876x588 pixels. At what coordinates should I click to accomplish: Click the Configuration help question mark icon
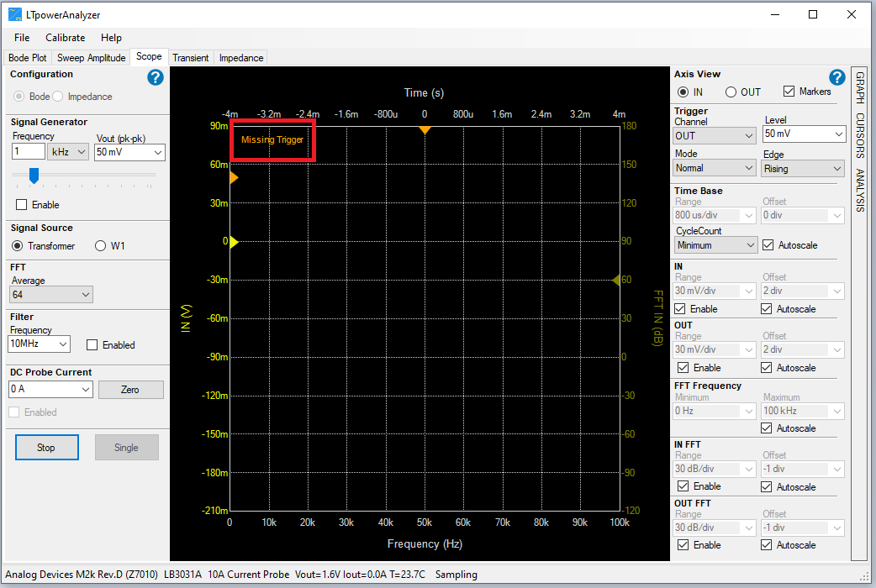[155, 78]
